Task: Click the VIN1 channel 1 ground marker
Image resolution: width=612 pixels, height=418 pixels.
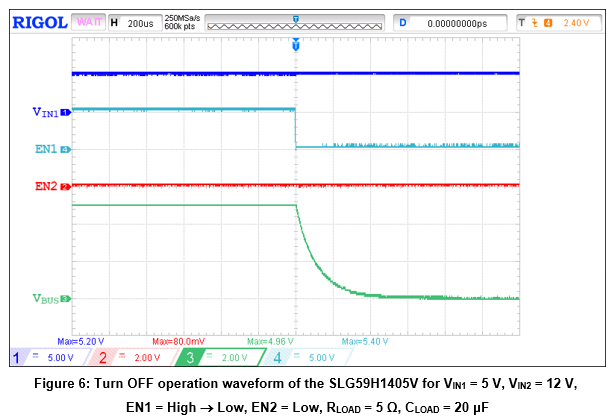Action: click(x=66, y=113)
